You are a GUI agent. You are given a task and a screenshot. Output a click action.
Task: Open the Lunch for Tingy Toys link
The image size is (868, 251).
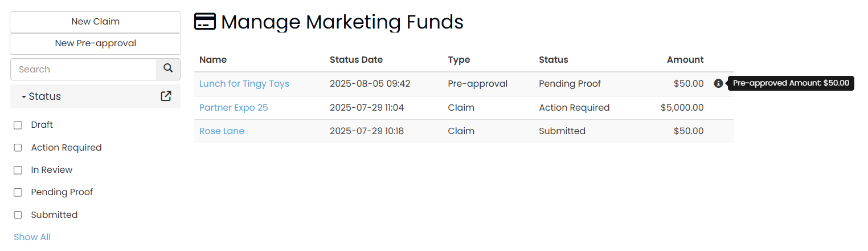[x=244, y=84]
